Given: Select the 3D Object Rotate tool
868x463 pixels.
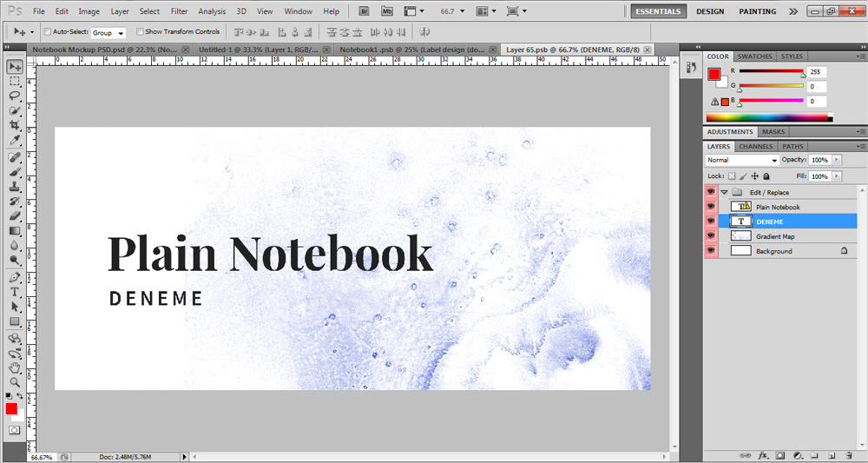Looking at the screenshot, I should pos(15,339).
